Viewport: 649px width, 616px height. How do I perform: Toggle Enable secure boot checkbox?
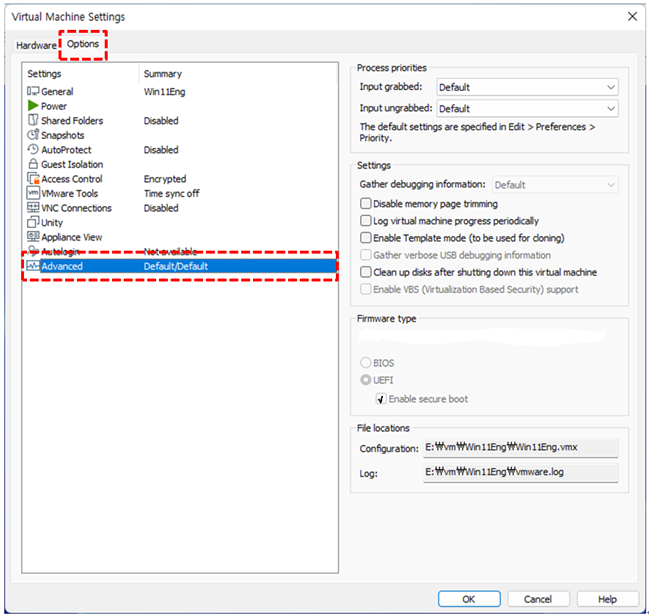coord(381,399)
